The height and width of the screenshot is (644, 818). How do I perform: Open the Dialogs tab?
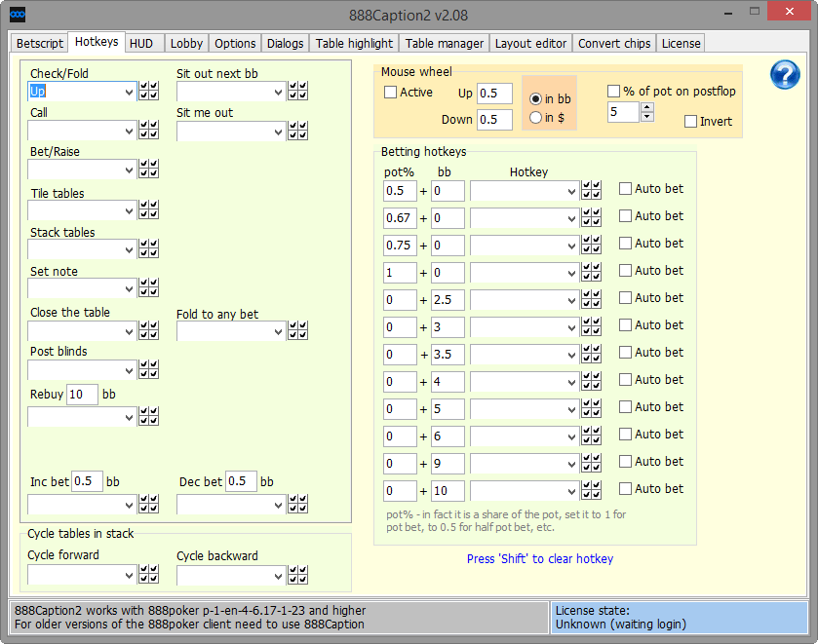pyautogui.click(x=286, y=43)
